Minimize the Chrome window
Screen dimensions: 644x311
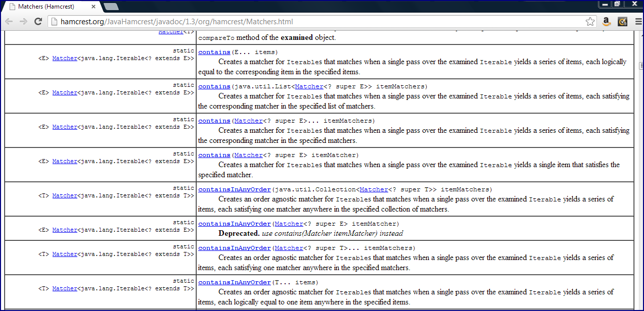click(x=605, y=4)
